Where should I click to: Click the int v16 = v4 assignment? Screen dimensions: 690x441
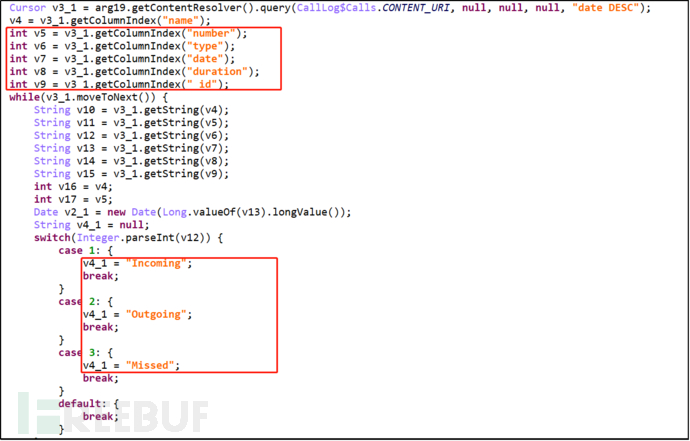[x=73, y=186]
